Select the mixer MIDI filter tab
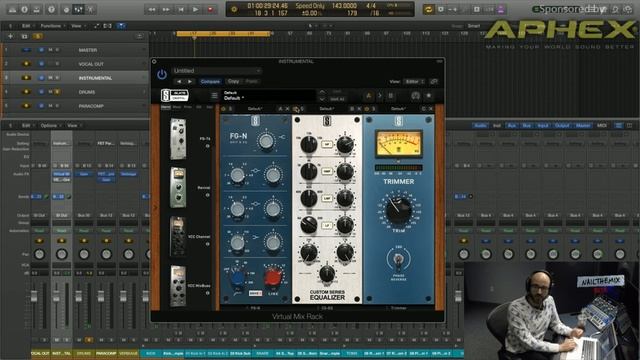The width and height of the screenshot is (640, 360). tap(602, 126)
